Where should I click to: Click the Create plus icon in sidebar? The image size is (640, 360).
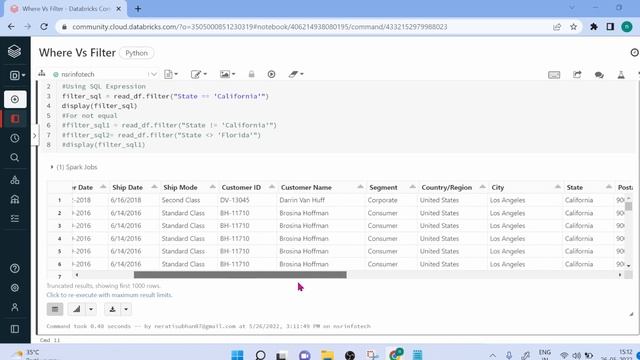point(15,99)
